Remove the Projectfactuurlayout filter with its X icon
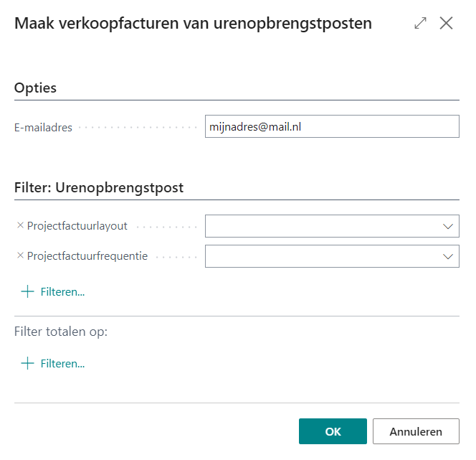 20,225
